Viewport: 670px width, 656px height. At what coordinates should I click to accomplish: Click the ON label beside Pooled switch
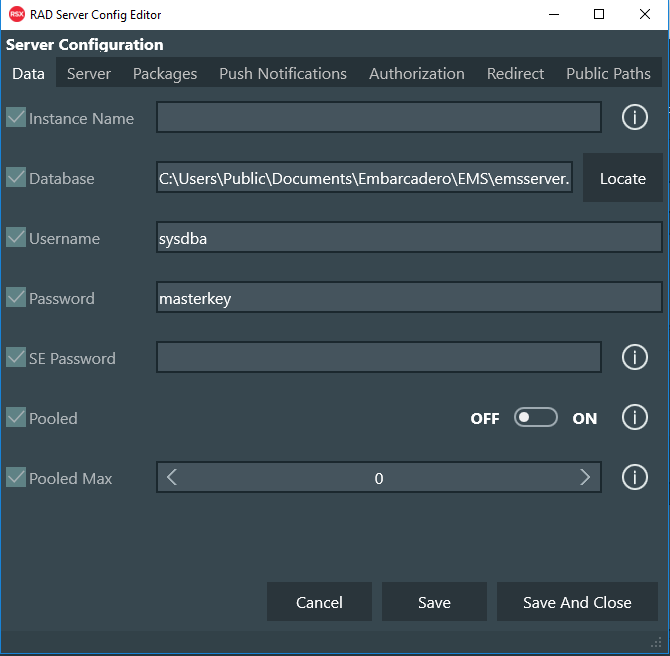pyautogui.click(x=585, y=418)
